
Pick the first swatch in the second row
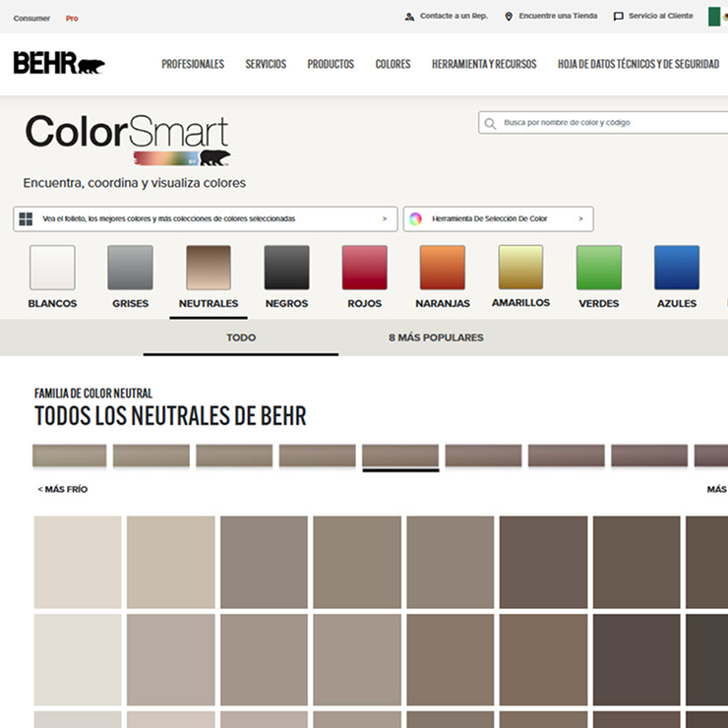point(78,660)
